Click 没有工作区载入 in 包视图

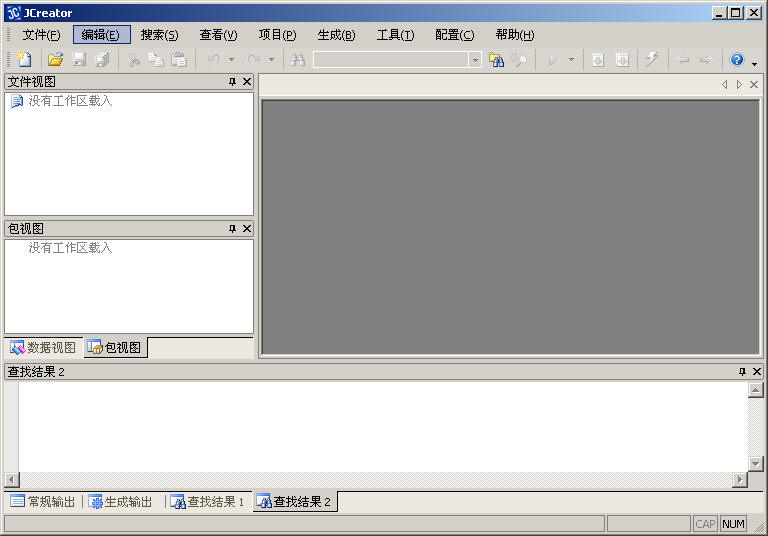[x=70, y=248]
